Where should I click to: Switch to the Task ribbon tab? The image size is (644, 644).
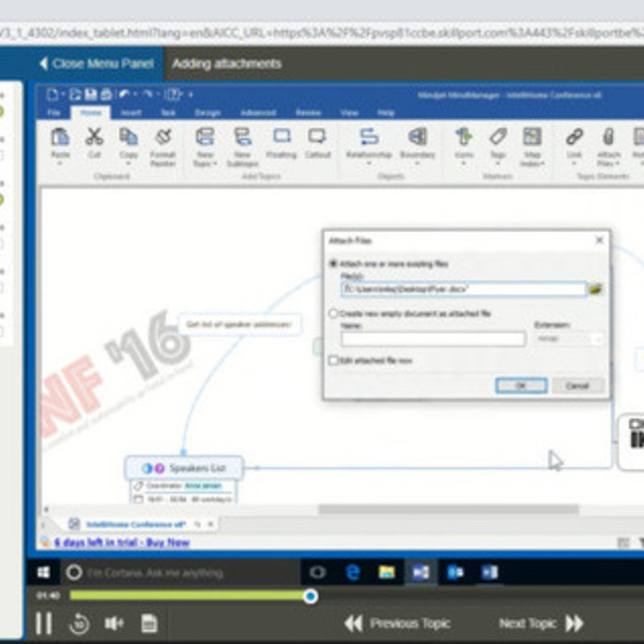[x=168, y=113]
